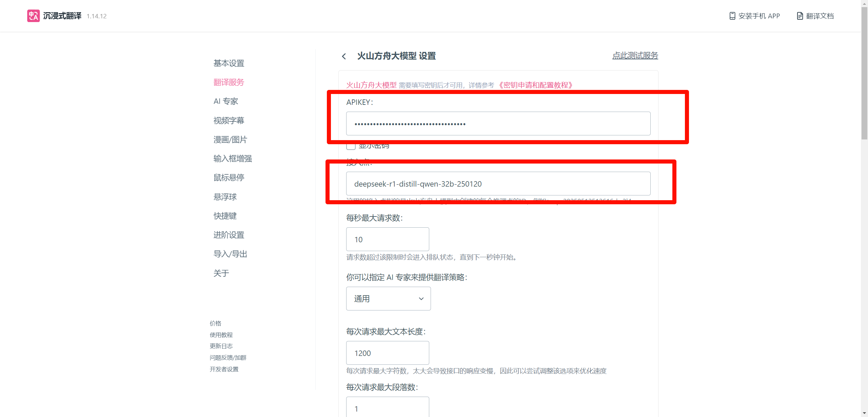The image size is (868, 417).
Task: Open 悬浮球 sidebar section
Action: pos(225,197)
